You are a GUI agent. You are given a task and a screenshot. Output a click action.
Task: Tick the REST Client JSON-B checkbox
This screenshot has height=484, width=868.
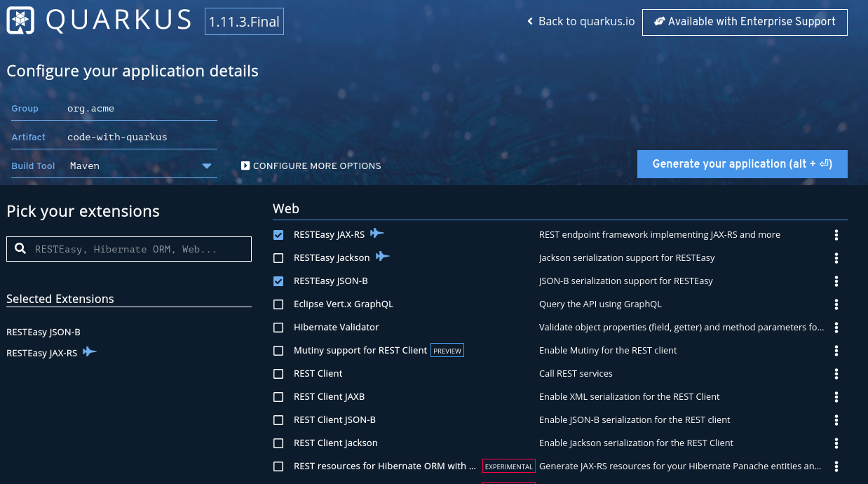(x=278, y=420)
